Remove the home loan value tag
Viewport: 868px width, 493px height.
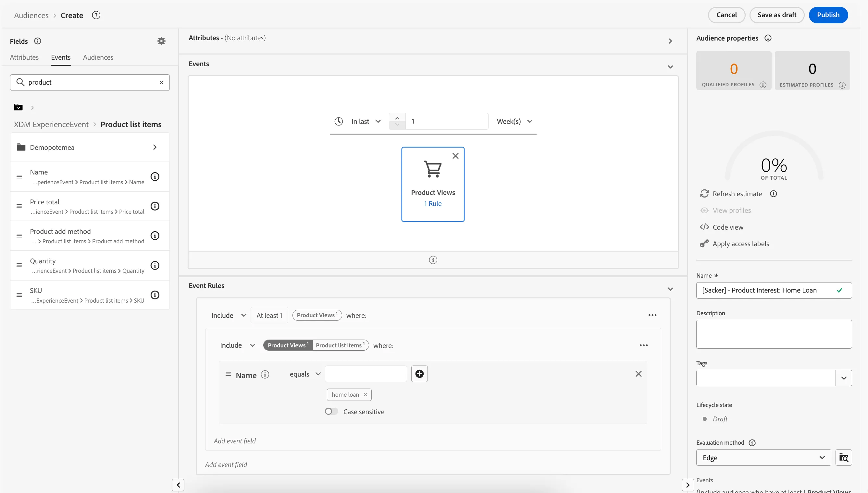pos(366,394)
